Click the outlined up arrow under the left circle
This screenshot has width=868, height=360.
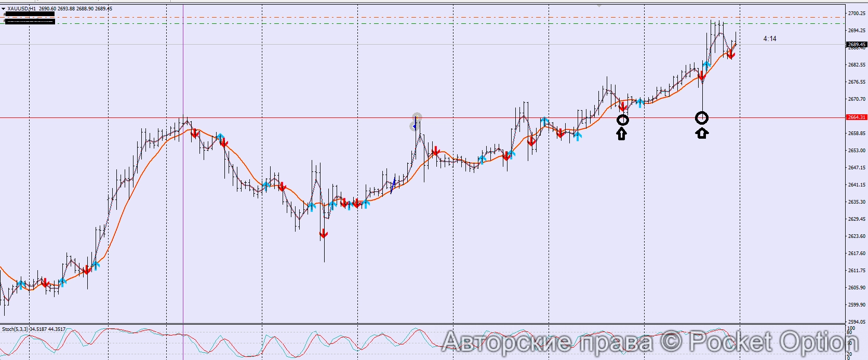622,134
